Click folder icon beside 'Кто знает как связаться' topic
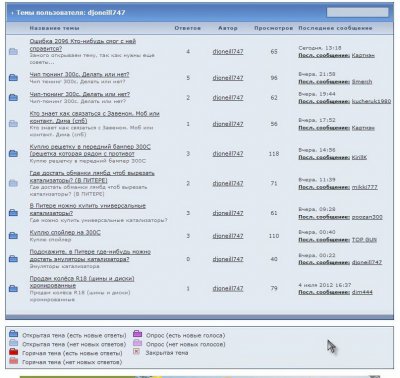 coord(13,124)
